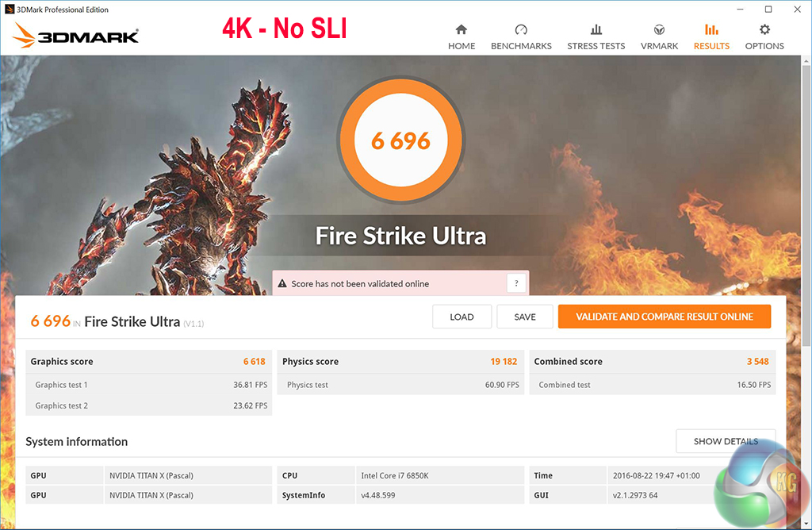
Task: Click the scrollbar up arrow
Action: [806, 60]
